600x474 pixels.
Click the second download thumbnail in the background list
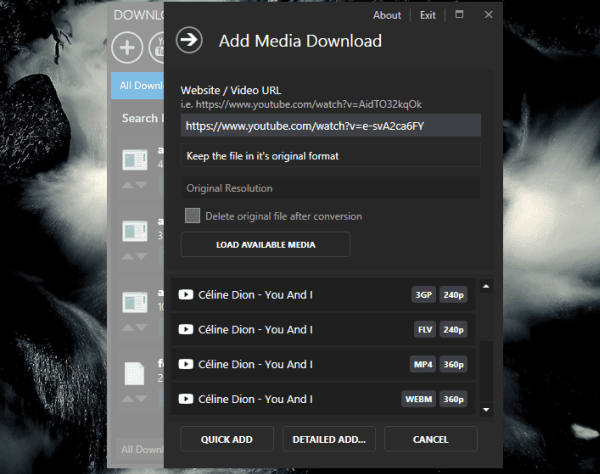coord(135,231)
